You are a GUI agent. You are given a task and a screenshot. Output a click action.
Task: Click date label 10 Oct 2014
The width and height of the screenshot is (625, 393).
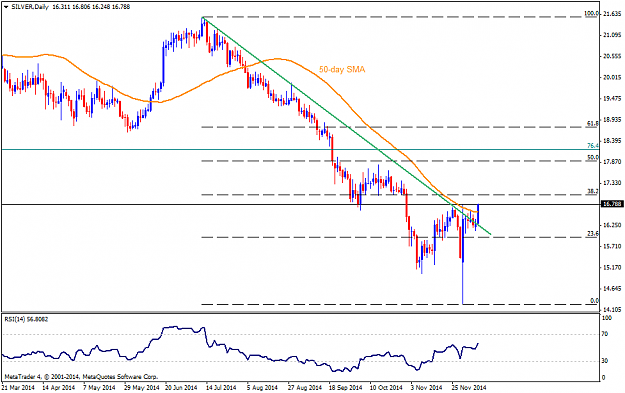(385, 387)
